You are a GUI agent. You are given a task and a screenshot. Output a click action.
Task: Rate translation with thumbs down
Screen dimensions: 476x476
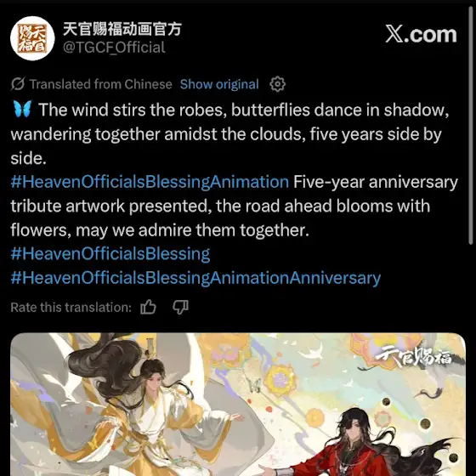pos(180,307)
